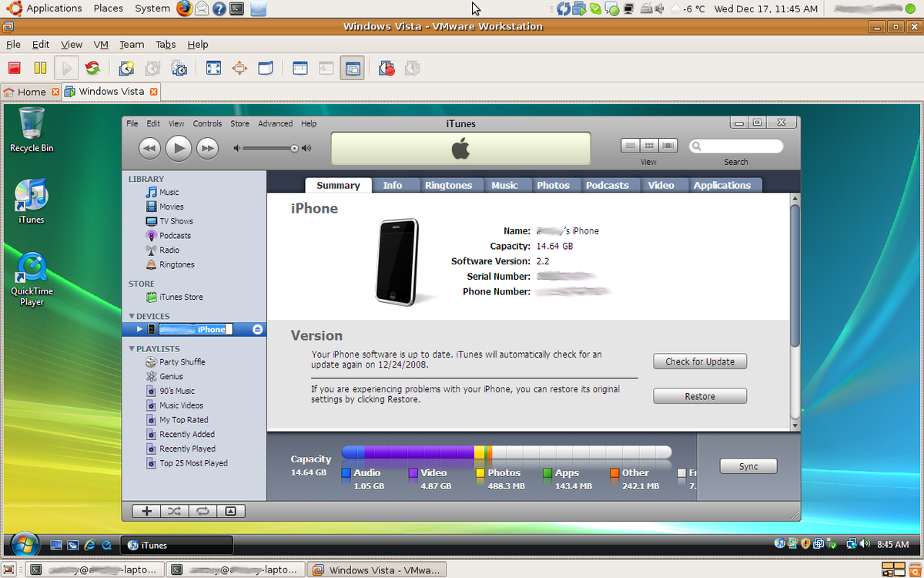Toggle shuffle at bottom of iTunes sidebar

(x=174, y=511)
